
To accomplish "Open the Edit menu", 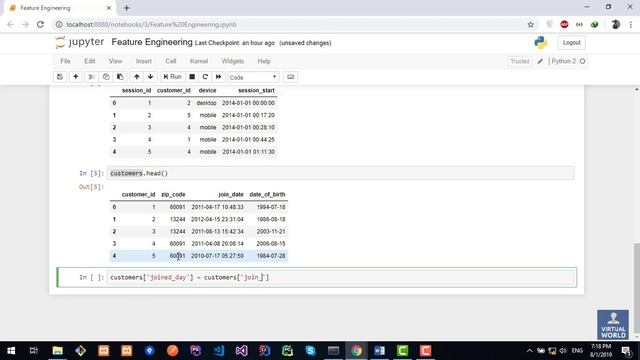I will 89,61.
